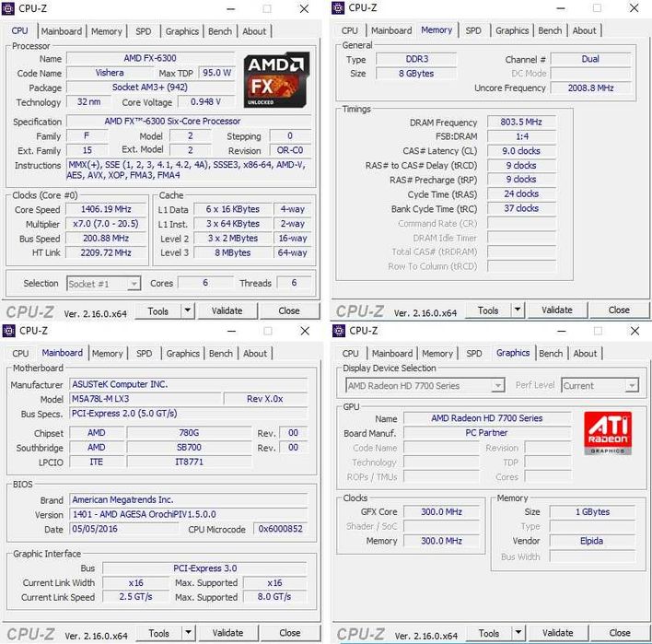Switch to Mainboard tab in the CPU window
Screen dimensions: 652x644
[x=62, y=31]
